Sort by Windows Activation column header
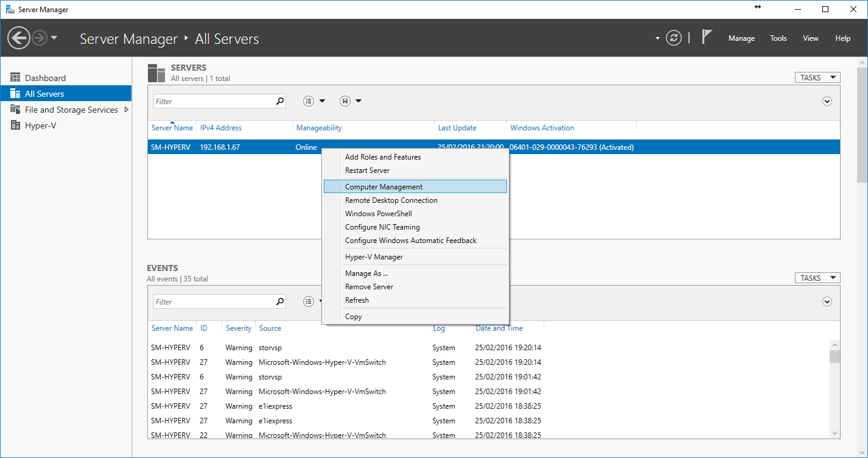This screenshot has width=868, height=458. (x=542, y=128)
